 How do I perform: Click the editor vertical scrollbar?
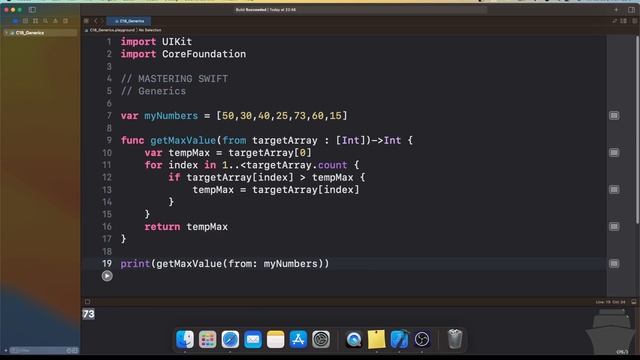[637, 130]
